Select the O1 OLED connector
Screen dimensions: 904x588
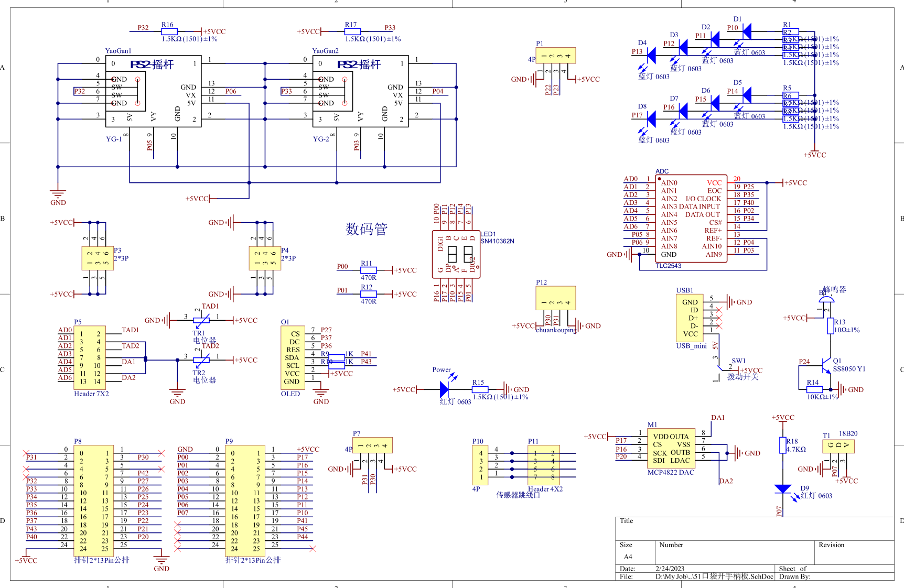(293, 357)
